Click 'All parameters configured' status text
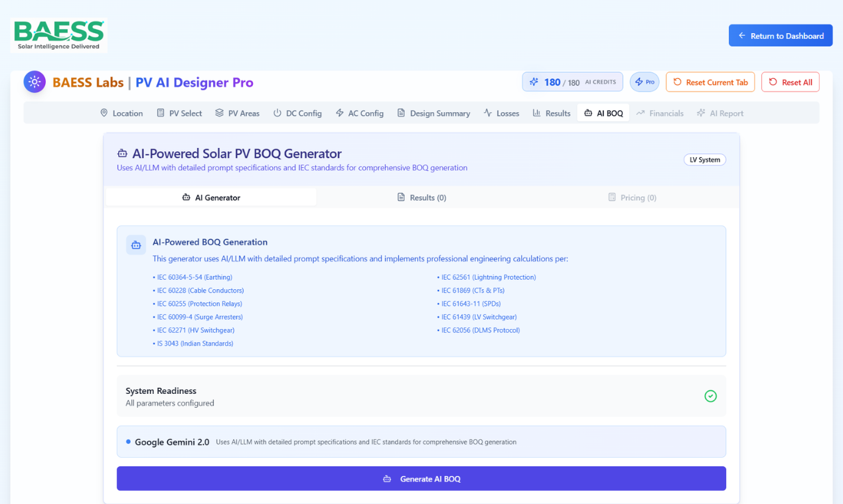843x504 pixels. point(170,403)
